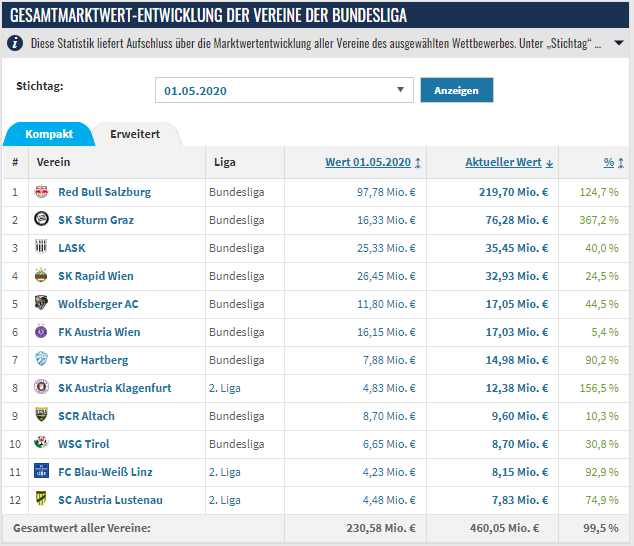
Task: Click Wolfsberger AC's 17,05 Mio. € value
Action: 517,304
